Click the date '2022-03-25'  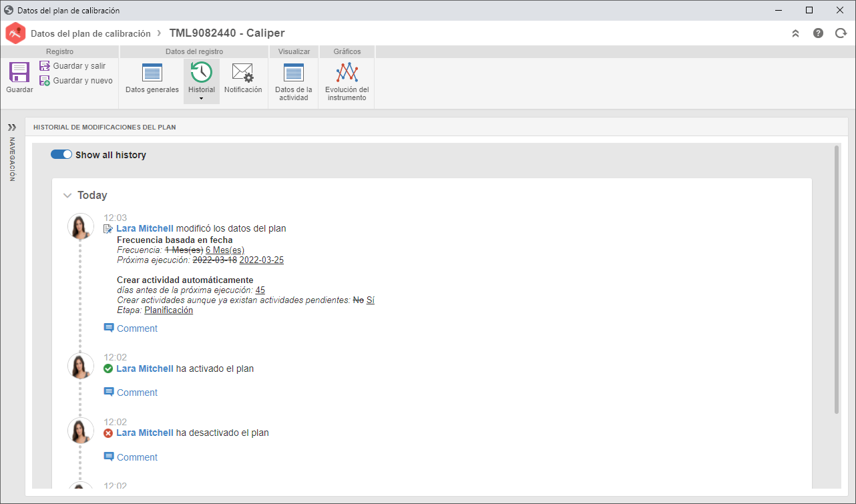[262, 260]
